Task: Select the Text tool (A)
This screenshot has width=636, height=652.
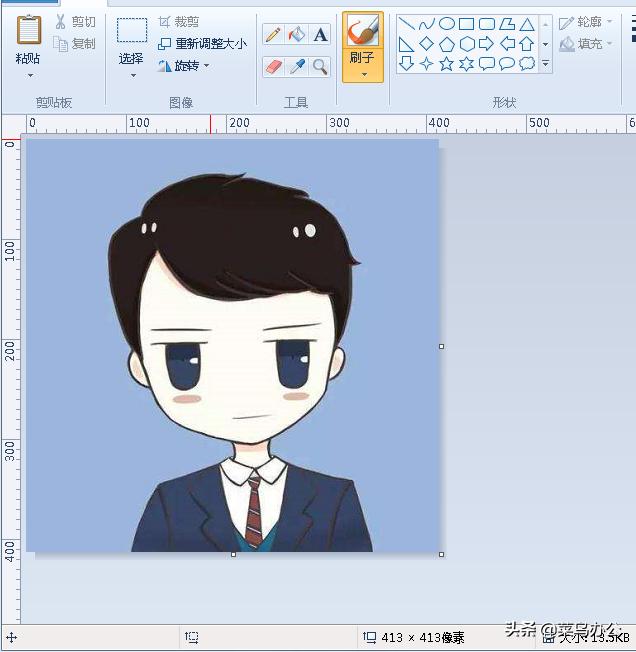Action: (x=320, y=34)
